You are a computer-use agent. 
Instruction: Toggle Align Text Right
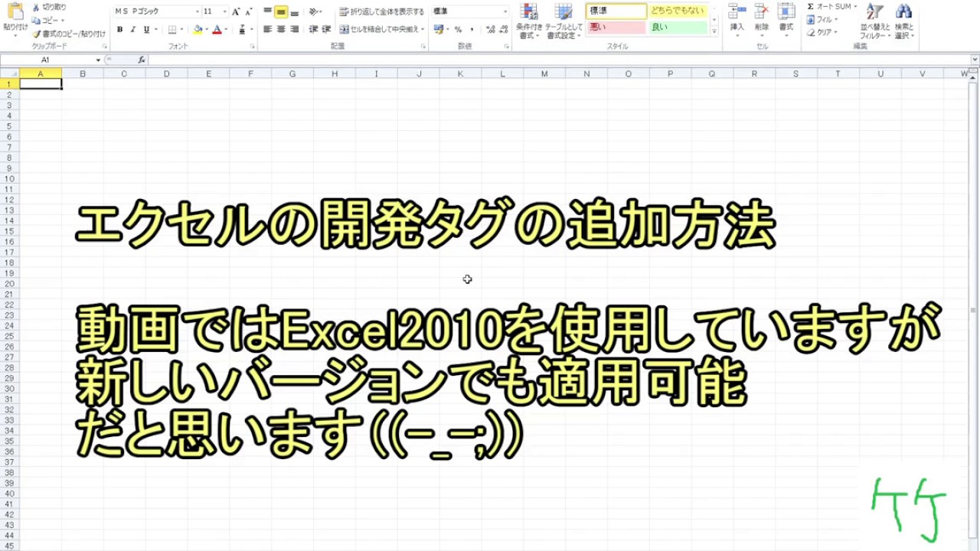pos(295,29)
